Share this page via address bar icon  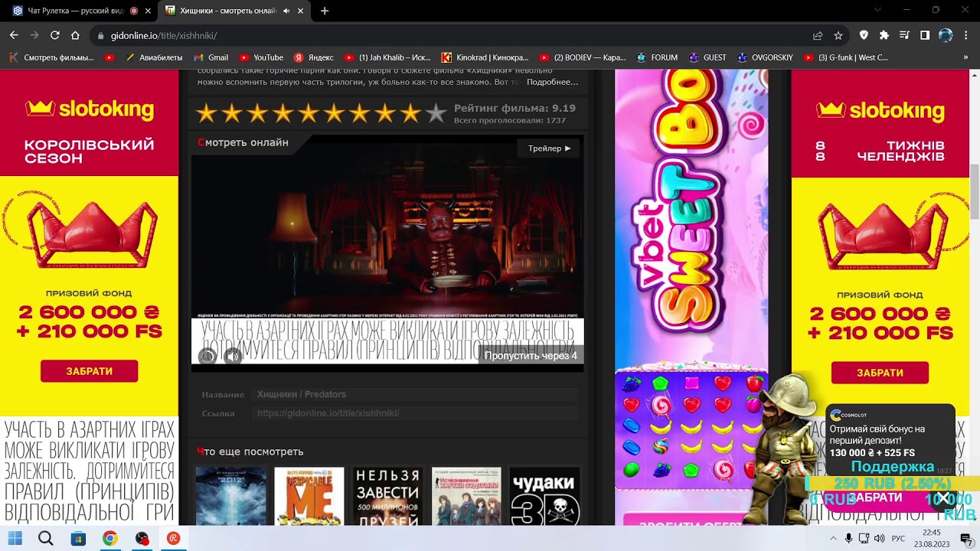818,35
